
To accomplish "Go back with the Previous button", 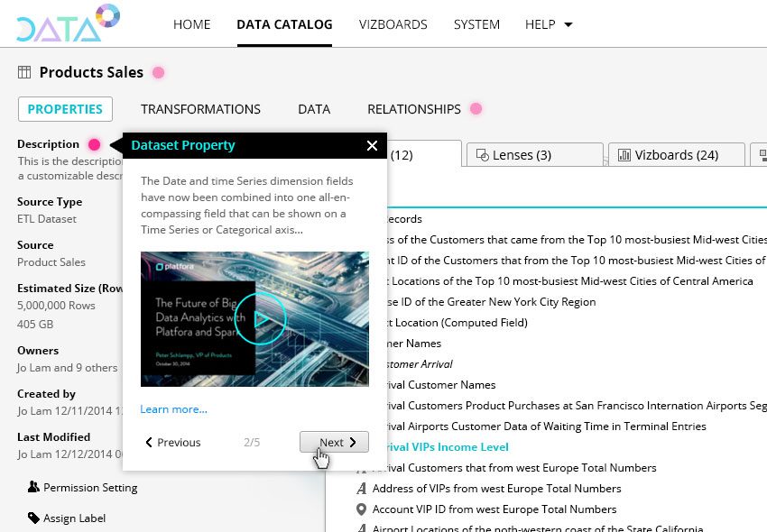I will pyautogui.click(x=173, y=442).
